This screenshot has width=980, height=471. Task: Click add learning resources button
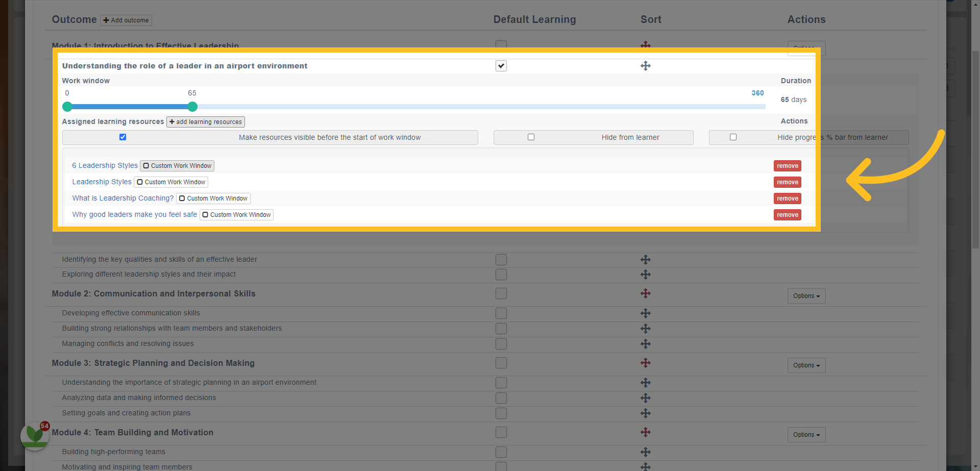(206, 122)
